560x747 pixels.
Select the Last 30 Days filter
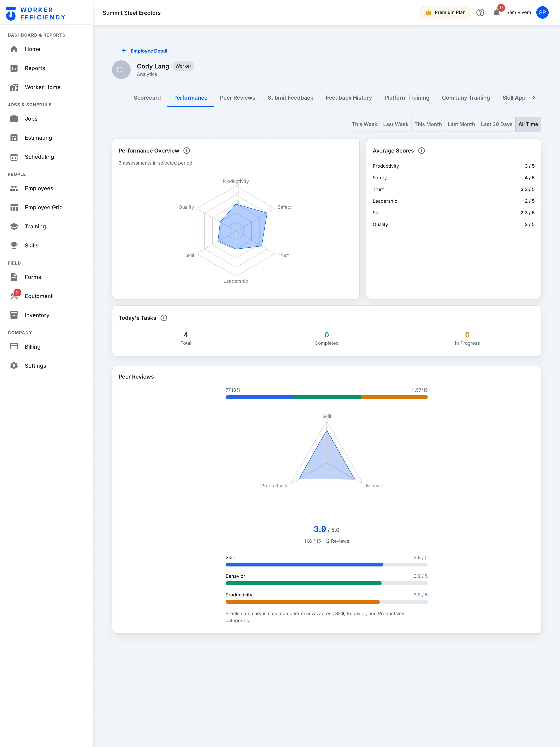click(497, 124)
